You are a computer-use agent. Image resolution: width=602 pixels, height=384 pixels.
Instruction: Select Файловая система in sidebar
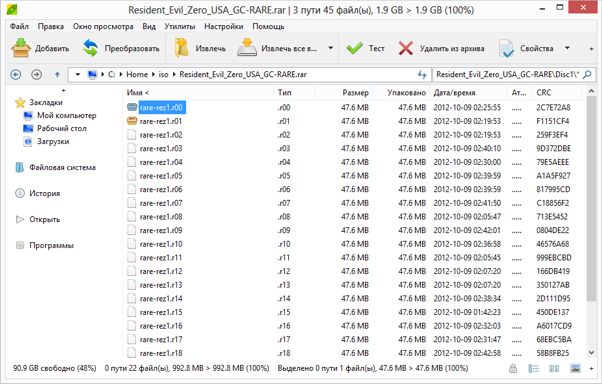point(55,167)
